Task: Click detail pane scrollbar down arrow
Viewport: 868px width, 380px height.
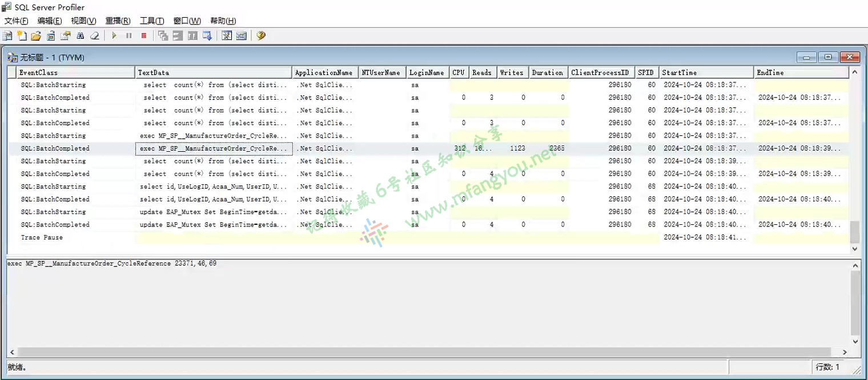Action: (x=855, y=341)
